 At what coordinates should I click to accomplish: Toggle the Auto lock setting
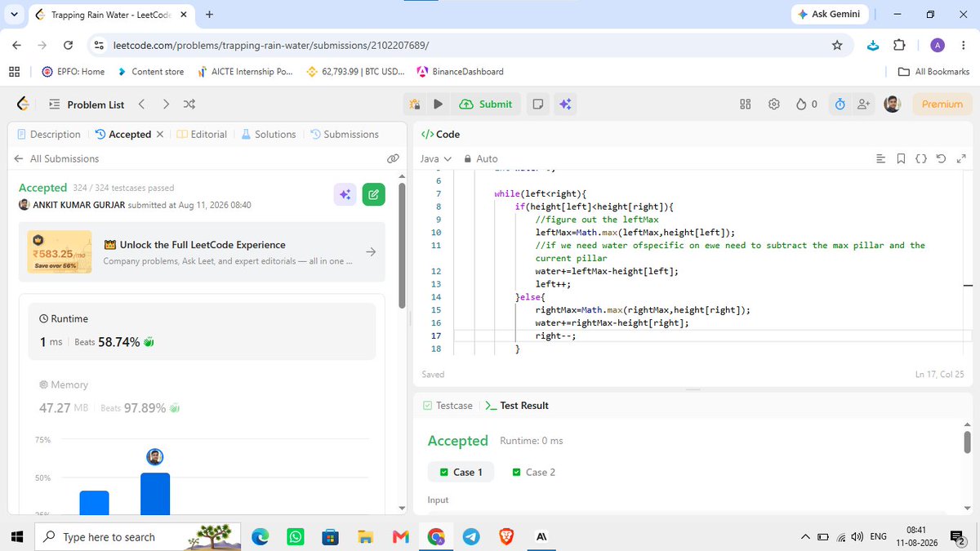click(x=480, y=158)
